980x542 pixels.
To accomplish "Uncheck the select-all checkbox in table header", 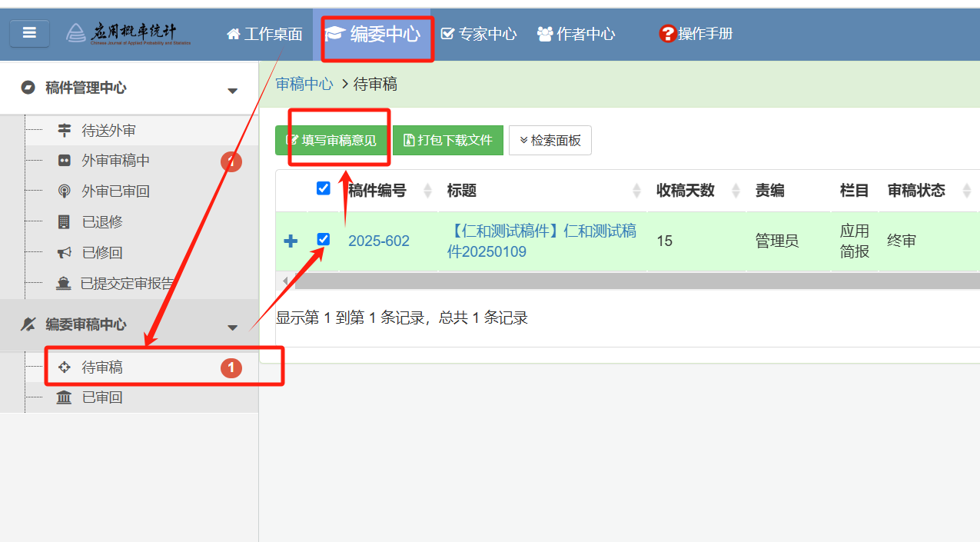I will point(323,188).
